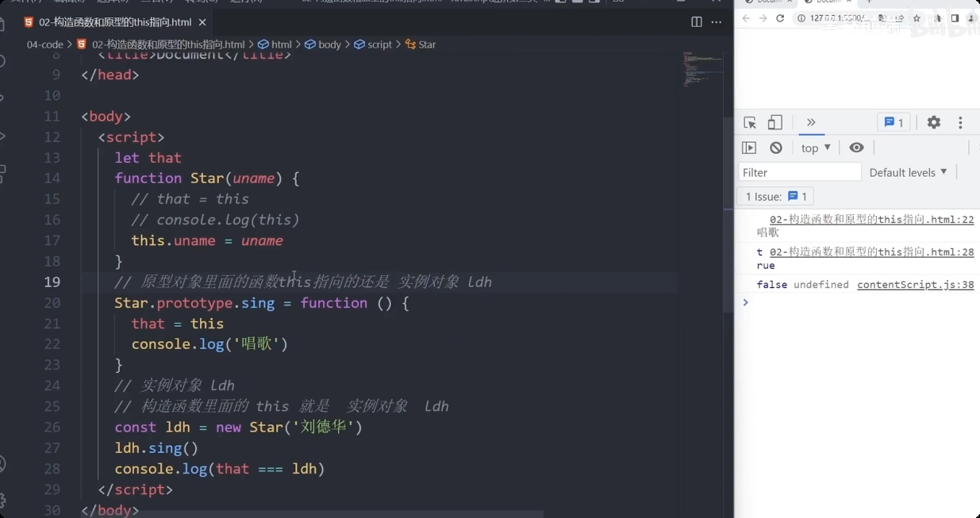Open the html breadcrumb
The height and width of the screenshot is (518, 980).
(275, 44)
